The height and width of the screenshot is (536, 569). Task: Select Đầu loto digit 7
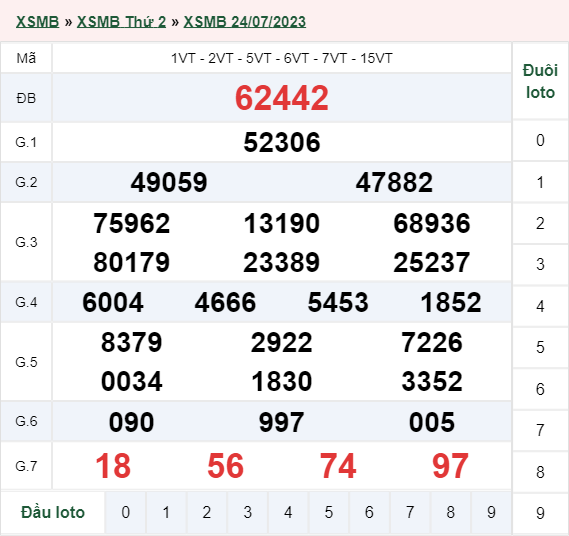[x=410, y=512]
